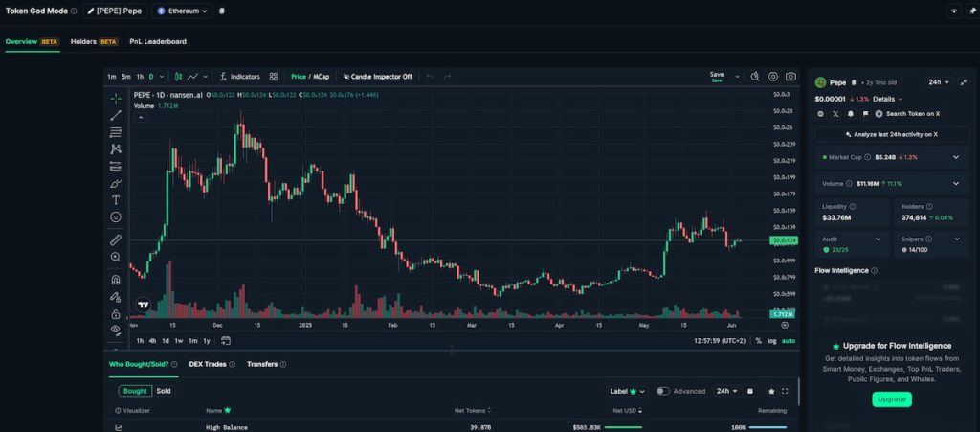Select the brush drawing tool
This screenshot has height=432, width=980.
116,183
